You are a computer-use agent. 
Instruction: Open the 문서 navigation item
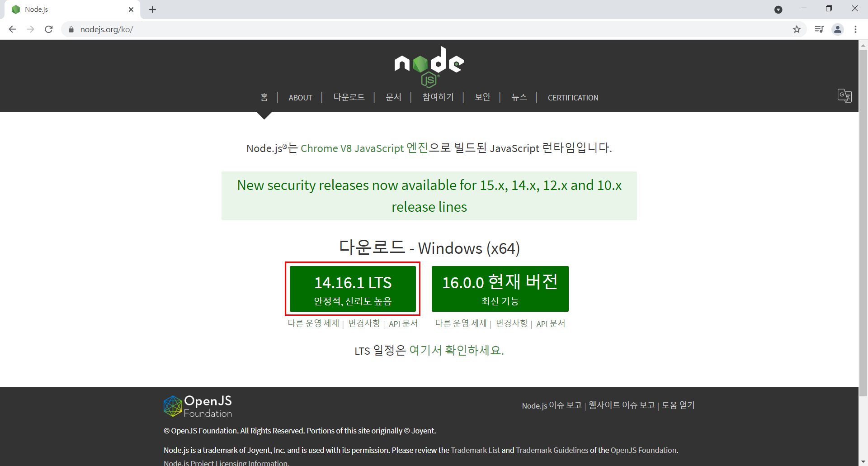(x=393, y=97)
